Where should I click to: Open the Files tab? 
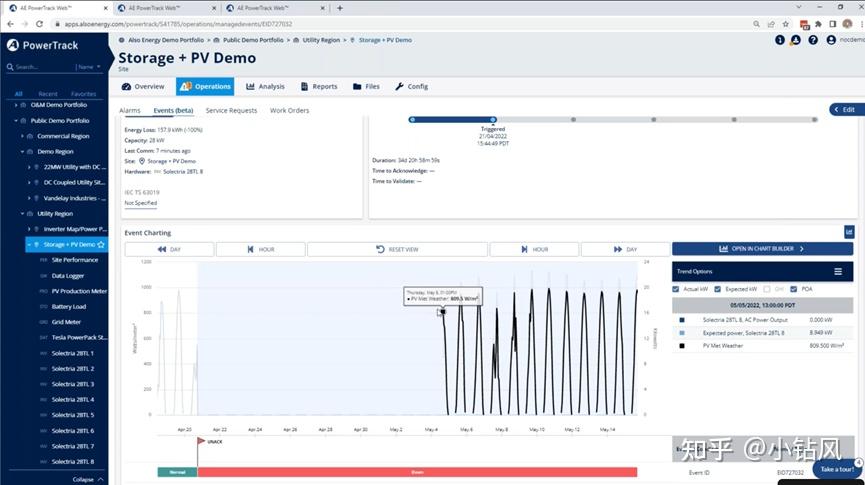point(366,87)
